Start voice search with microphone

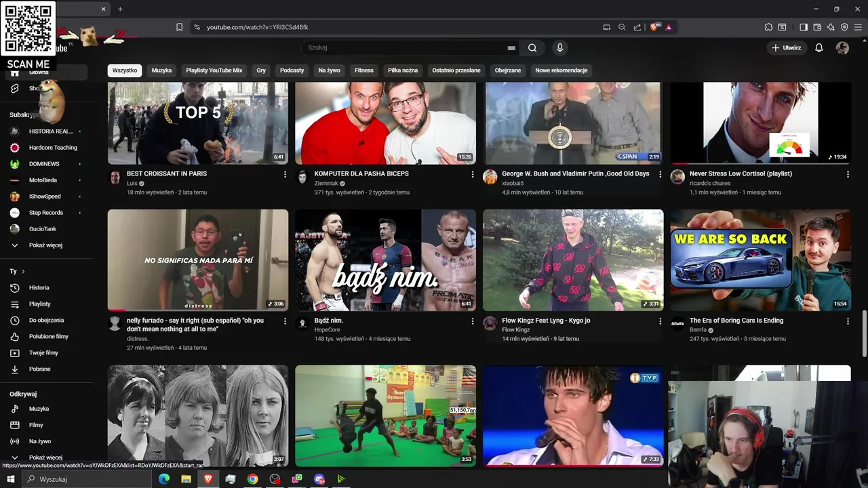[559, 47]
